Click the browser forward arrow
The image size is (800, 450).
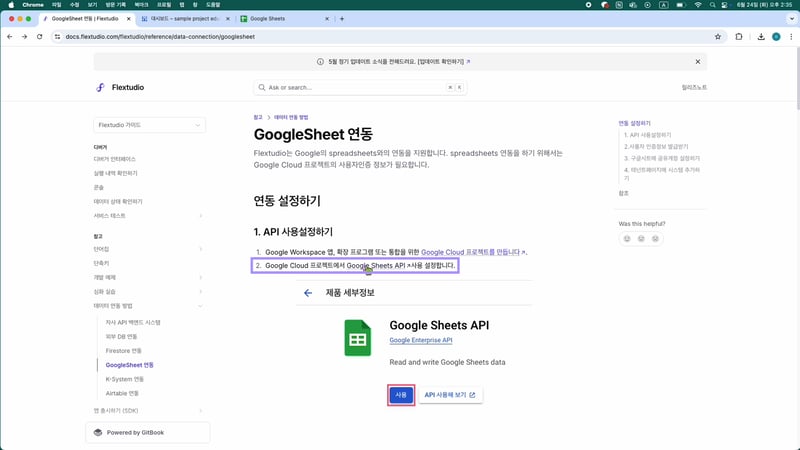[x=24, y=37]
